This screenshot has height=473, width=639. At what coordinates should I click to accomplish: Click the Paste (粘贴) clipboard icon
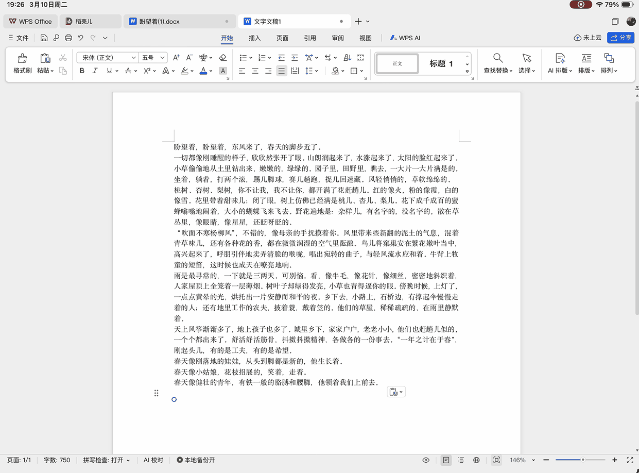pyautogui.click(x=45, y=59)
